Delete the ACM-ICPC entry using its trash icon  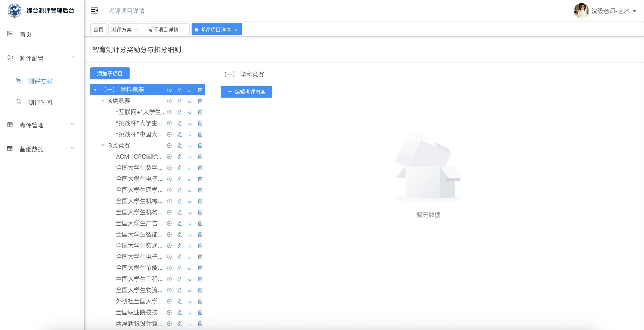pos(200,157)
